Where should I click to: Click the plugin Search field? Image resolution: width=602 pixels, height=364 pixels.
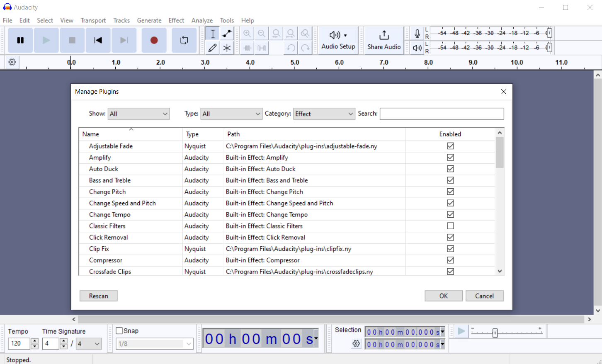(442, 114)
